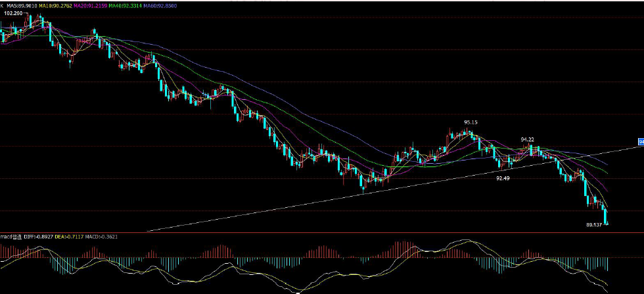The height and width of the screenshot is (294, 644).
Task: Click the MA5:89.9010 indicator label
Action: [x=22, y=6]
